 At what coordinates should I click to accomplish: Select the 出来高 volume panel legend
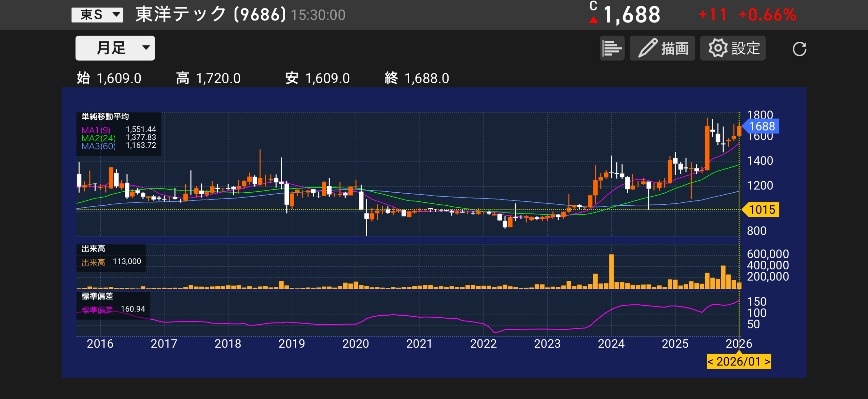coord(93,249)
